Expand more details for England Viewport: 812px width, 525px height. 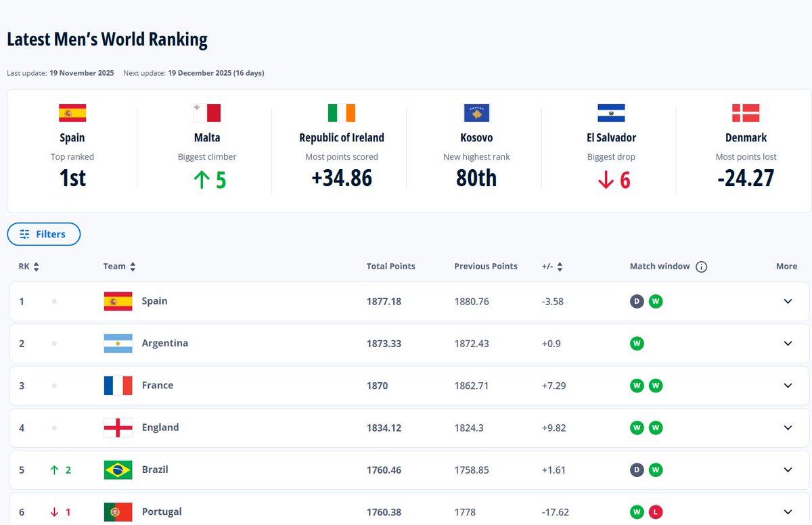(788, 428)
